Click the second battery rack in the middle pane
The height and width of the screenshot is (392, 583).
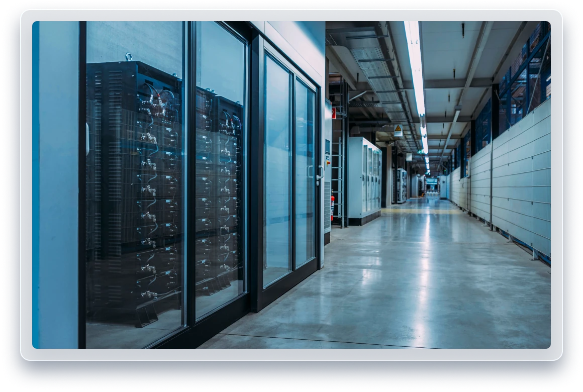click(221, 196)
